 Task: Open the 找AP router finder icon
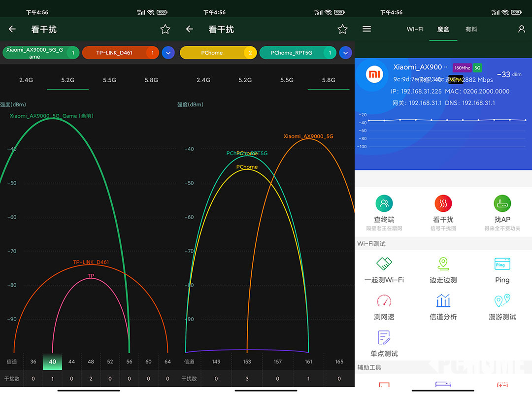pyautogui.click(x=502, y=203)
